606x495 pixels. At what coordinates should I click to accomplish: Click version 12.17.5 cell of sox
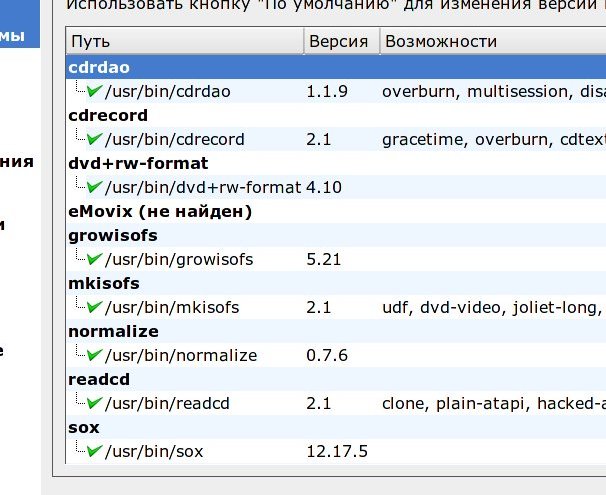click(337, 451)
